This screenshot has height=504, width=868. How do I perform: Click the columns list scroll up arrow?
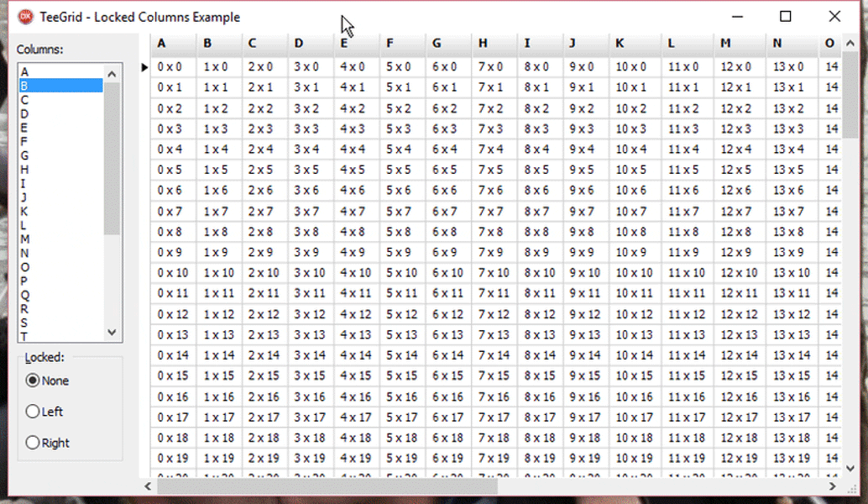[112, 74]
